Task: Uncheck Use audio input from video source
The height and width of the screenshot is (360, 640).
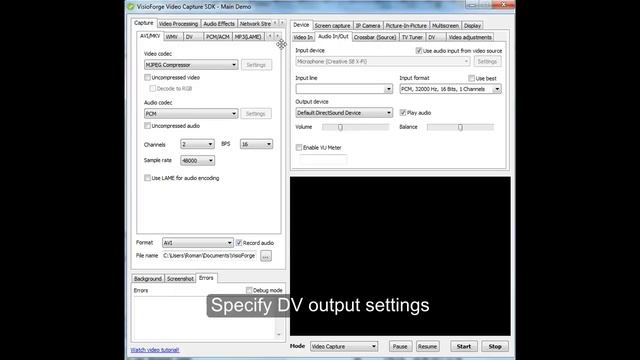Action: pos(419,51)
